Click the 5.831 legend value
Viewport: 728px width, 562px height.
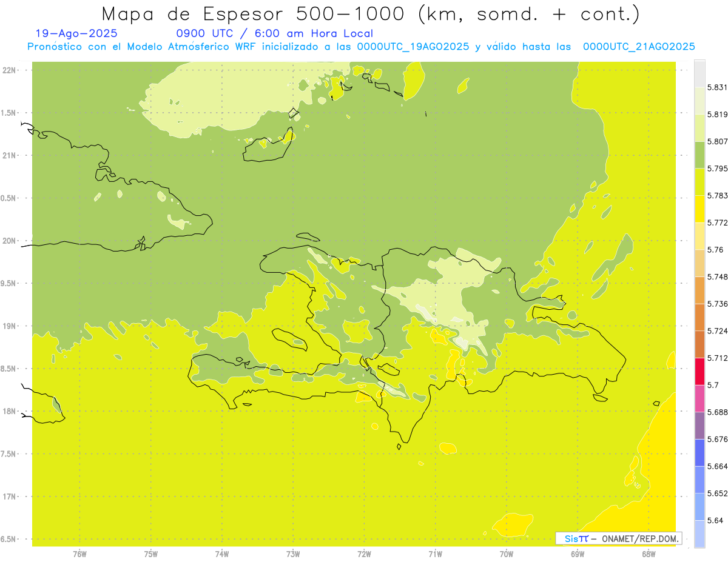click(718, 87)
